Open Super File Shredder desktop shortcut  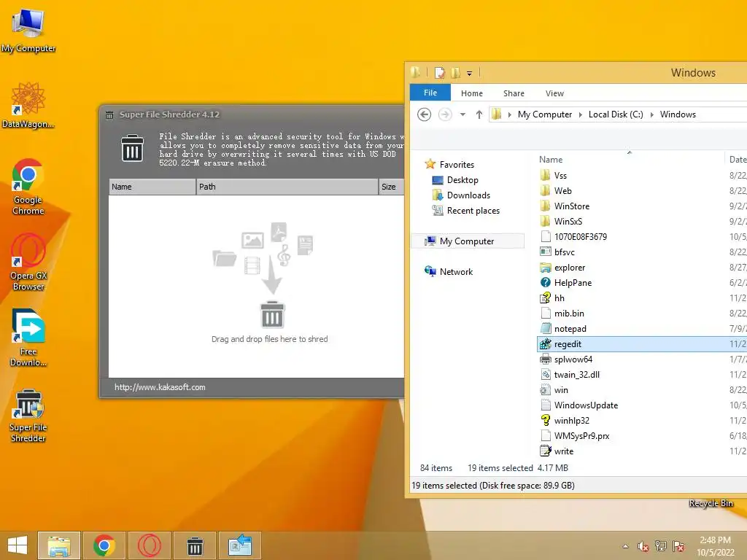[x=28, y=416]
